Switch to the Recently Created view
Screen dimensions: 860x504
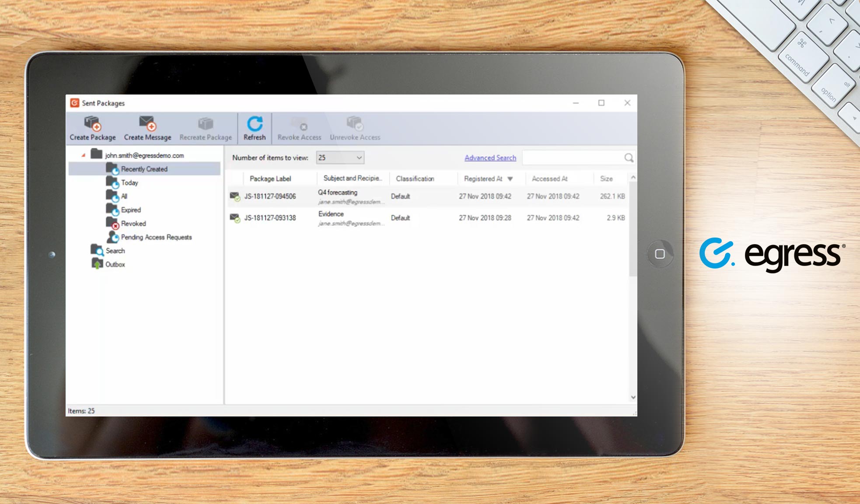point(144,169)
